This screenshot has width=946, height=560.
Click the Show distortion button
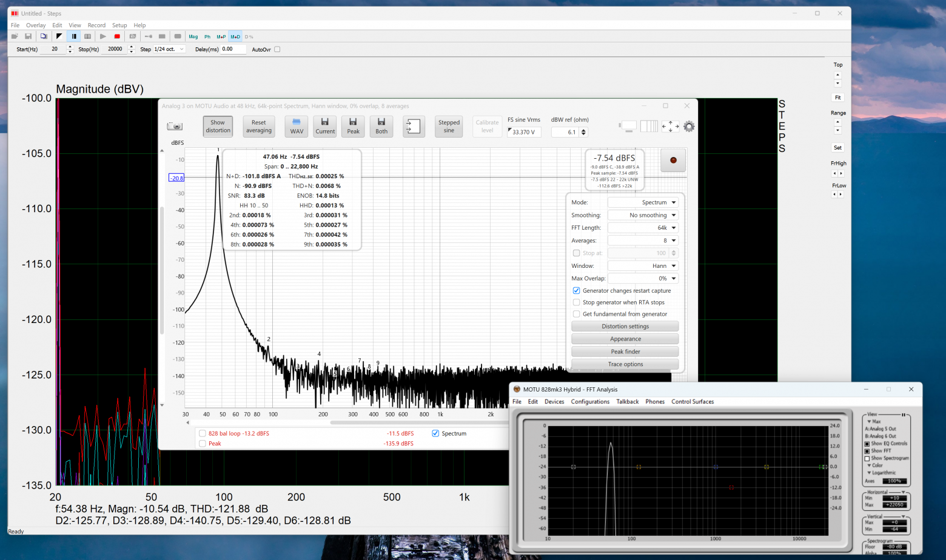click(218, 126)
